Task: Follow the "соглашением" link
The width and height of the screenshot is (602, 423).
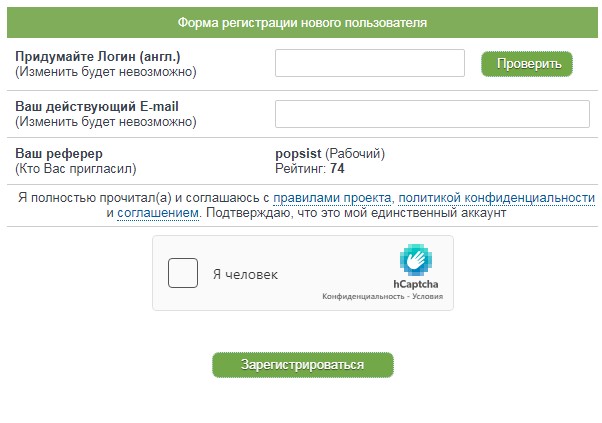Action: point(158,213)
